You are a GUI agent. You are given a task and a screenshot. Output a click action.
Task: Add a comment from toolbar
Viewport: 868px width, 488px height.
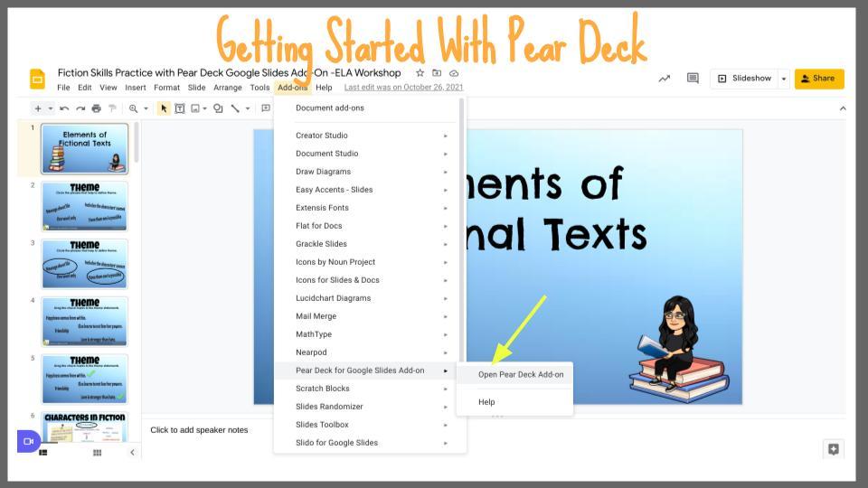(266, 108)
